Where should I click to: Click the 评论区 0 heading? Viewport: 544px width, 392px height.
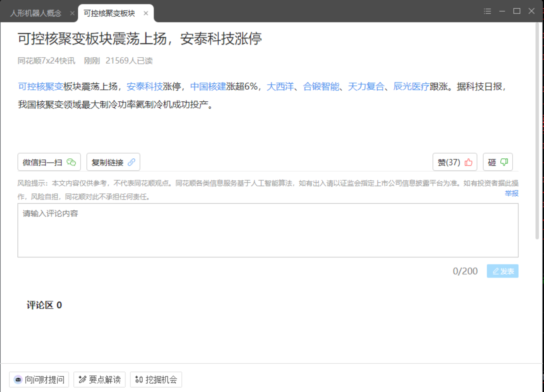[44, 305]
